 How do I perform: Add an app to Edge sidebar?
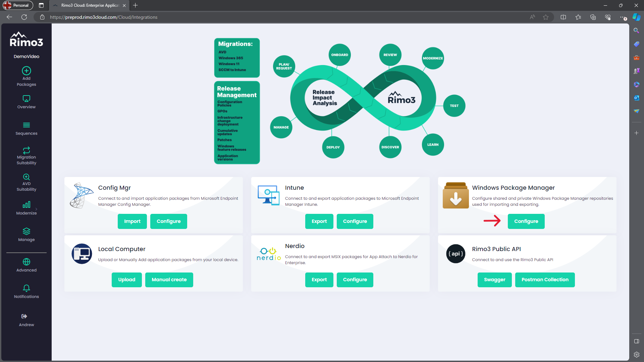(x=636, y=133)
